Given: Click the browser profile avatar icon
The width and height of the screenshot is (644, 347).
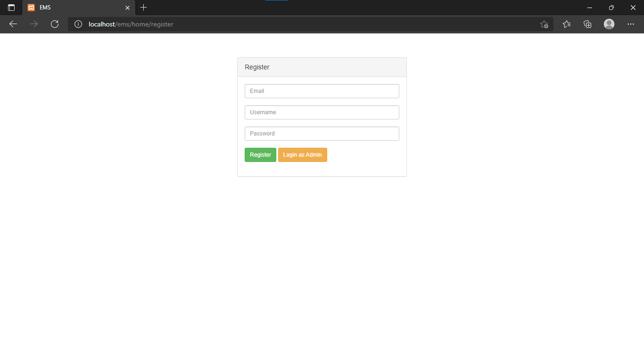Looking at the screenshot, I should click(609, 24).
